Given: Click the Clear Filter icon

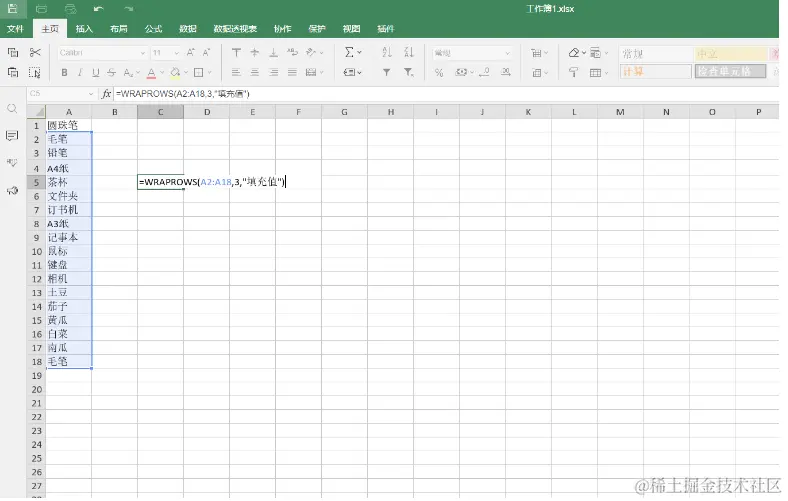Looking at the screenshot, I should pos(409,73).
